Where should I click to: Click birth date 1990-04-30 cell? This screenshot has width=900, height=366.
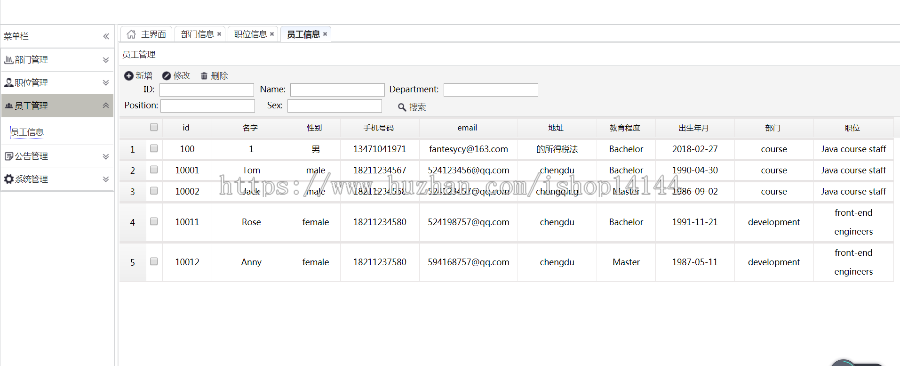695,170
